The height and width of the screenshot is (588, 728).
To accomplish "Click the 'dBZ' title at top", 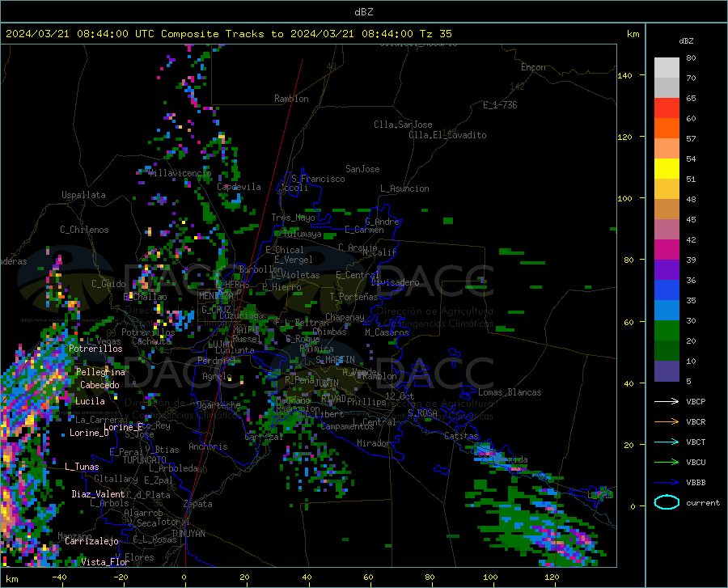I will click(363, 12).
